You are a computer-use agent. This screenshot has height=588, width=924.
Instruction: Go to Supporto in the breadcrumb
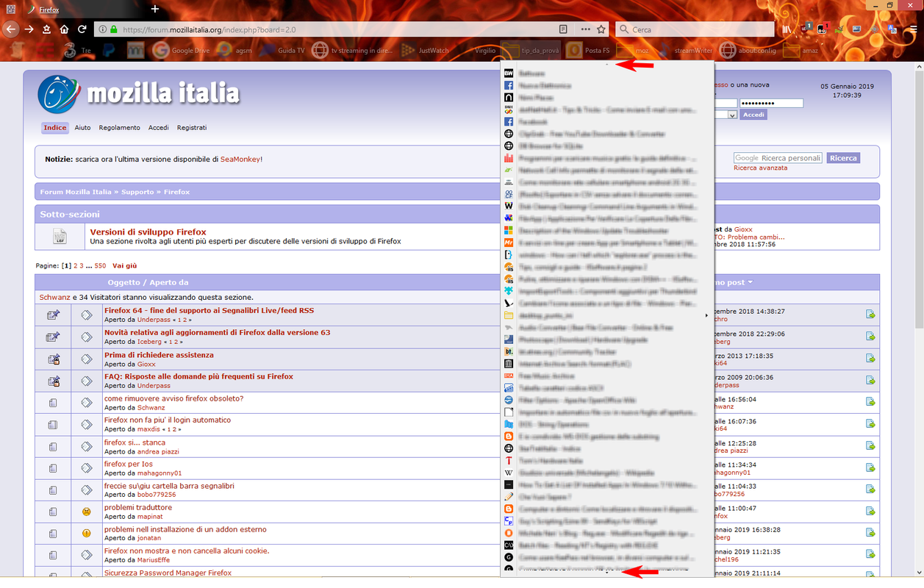point(137,192)
